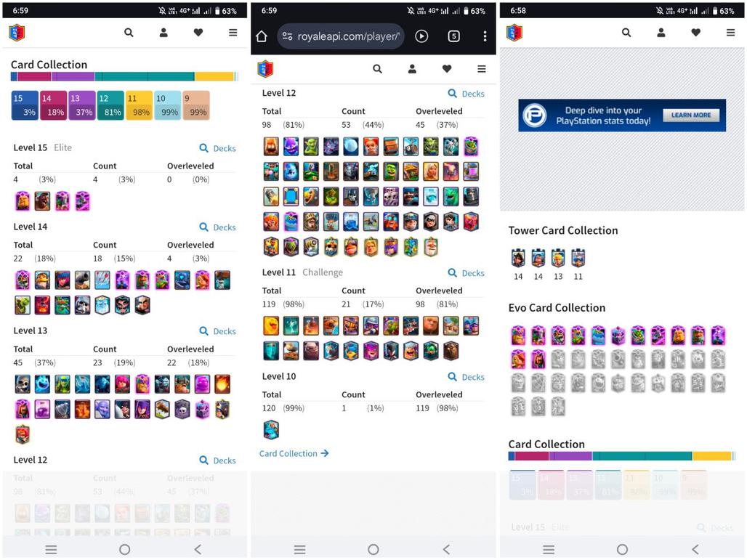Screen dimensions: 747x560
Task: Open Decks link for Level 12 in left screenshot
Action: 218,460
